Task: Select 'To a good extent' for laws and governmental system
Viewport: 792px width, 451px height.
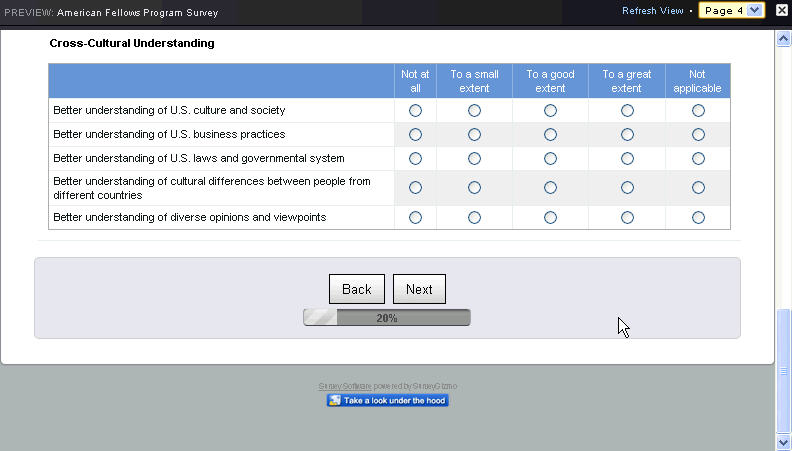Action: (x=551, y=159)
